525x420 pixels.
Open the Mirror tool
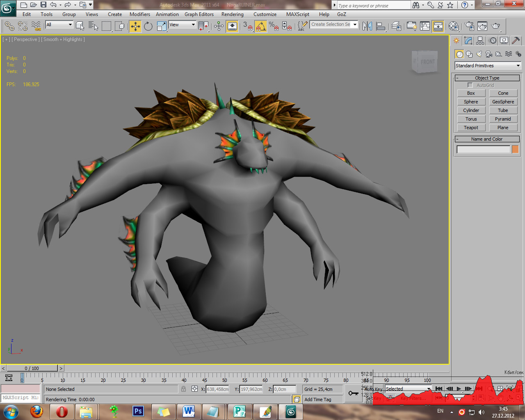coord(367,26)
